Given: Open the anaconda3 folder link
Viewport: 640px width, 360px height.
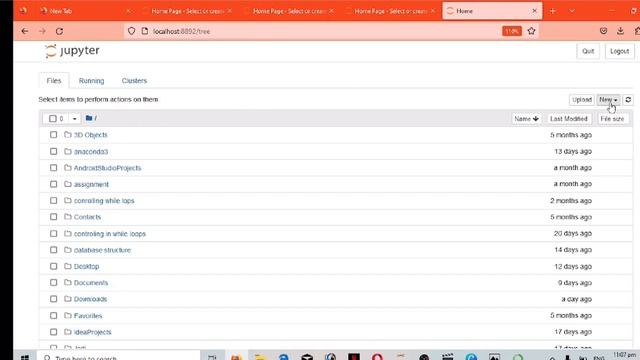Looking at the screenshot, I should pyautogui.click(x=91, y=151).
